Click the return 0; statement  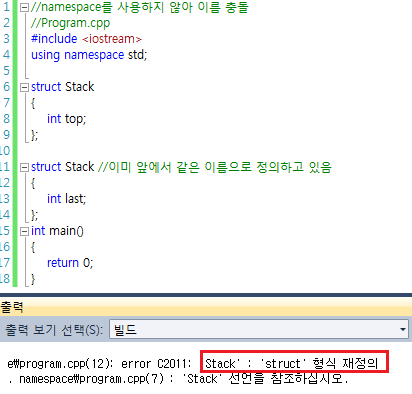tap(70, 263)
